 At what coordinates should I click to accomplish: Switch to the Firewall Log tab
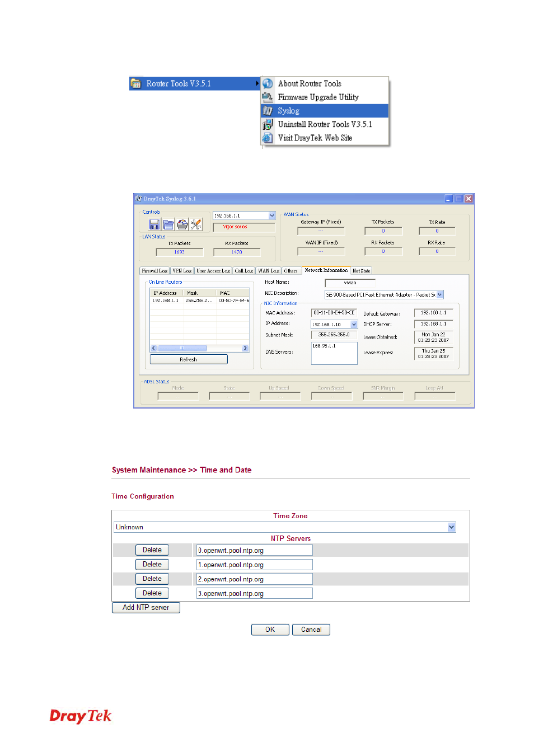(x=154, y=271)
